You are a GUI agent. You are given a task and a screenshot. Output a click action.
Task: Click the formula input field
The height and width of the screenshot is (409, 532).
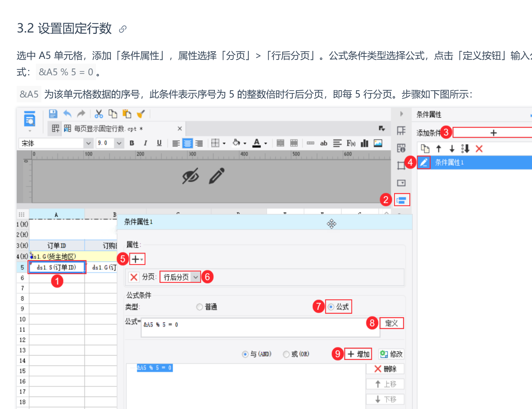pyautogui.click(x=260, y=328)
